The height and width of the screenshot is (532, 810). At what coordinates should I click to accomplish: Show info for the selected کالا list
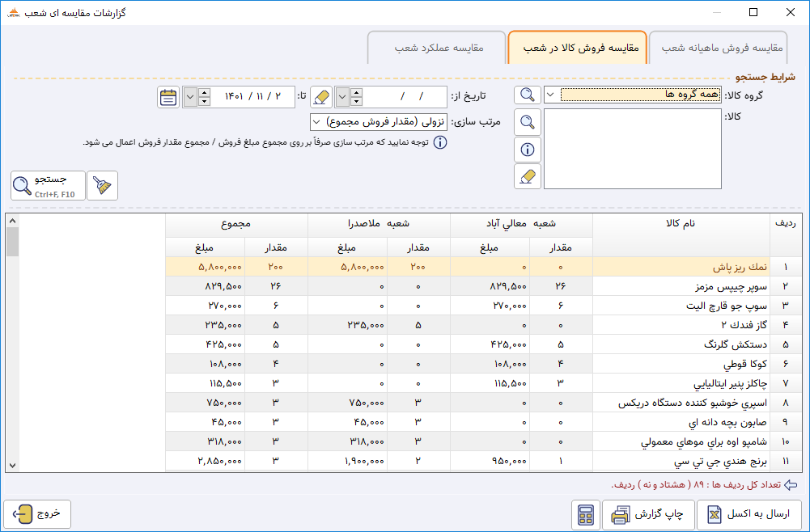click(528, 150)
